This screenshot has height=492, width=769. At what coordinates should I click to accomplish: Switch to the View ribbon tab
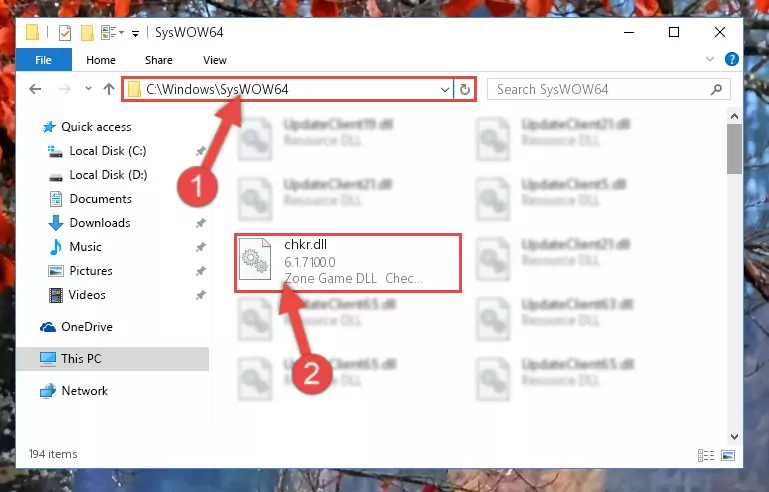tap(215, 60)
